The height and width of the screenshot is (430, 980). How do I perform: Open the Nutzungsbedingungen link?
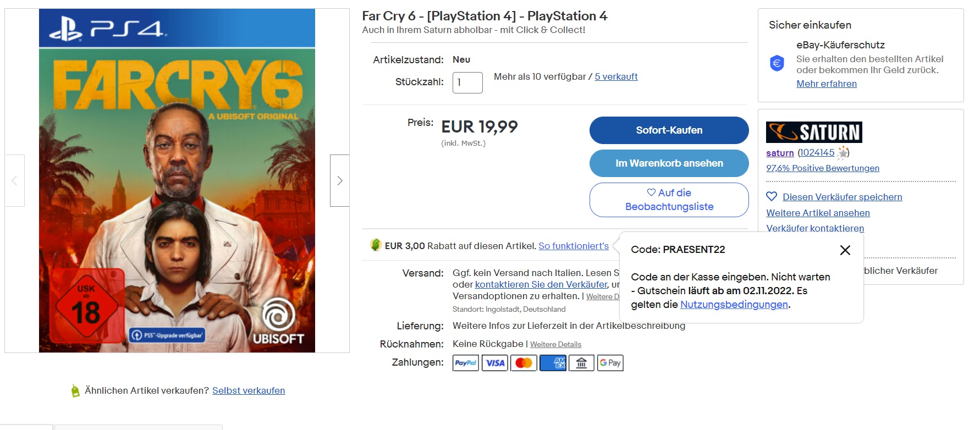pyautogui.click(x=734, y=305)
